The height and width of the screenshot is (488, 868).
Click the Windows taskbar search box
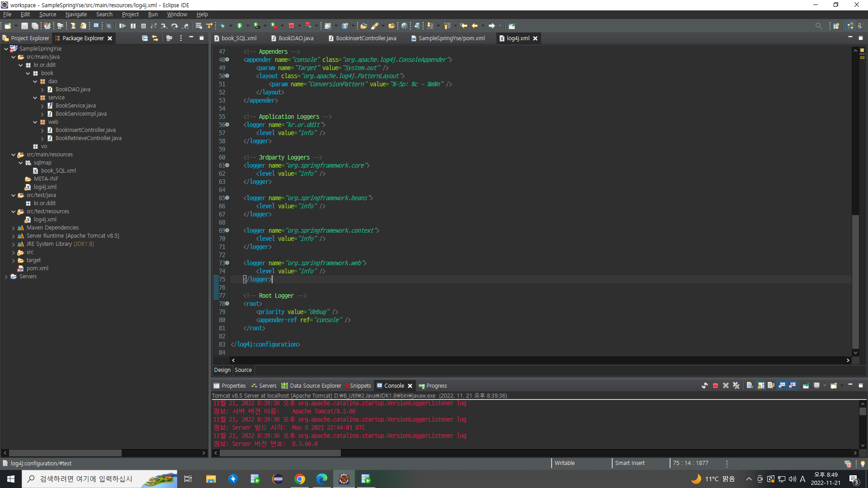[99, 479]
